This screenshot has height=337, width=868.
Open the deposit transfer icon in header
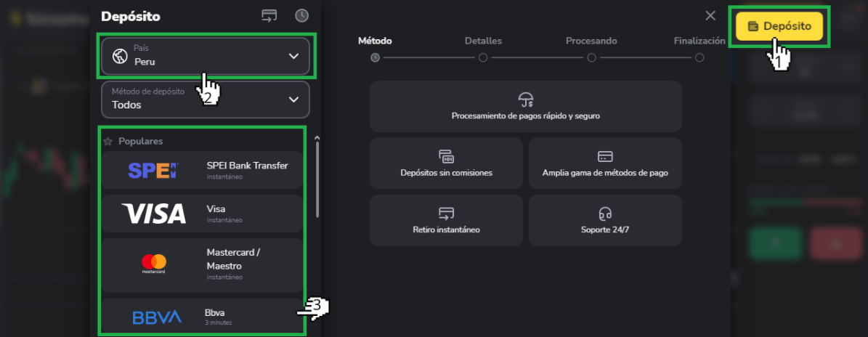(269, 16)
